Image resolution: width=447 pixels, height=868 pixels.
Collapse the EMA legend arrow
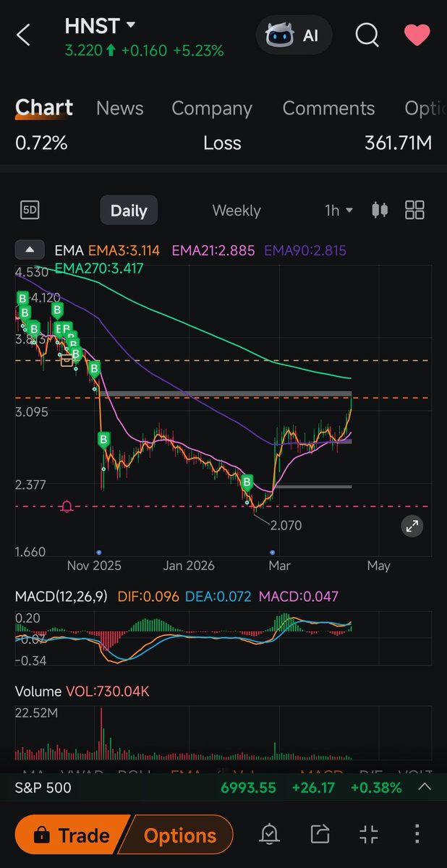[x=30, y=250]
